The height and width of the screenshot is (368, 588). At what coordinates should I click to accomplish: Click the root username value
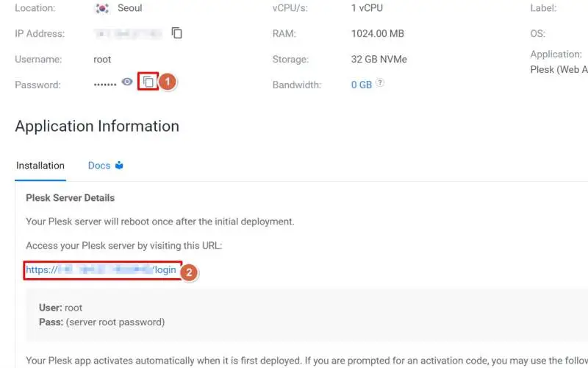[103, 59]
